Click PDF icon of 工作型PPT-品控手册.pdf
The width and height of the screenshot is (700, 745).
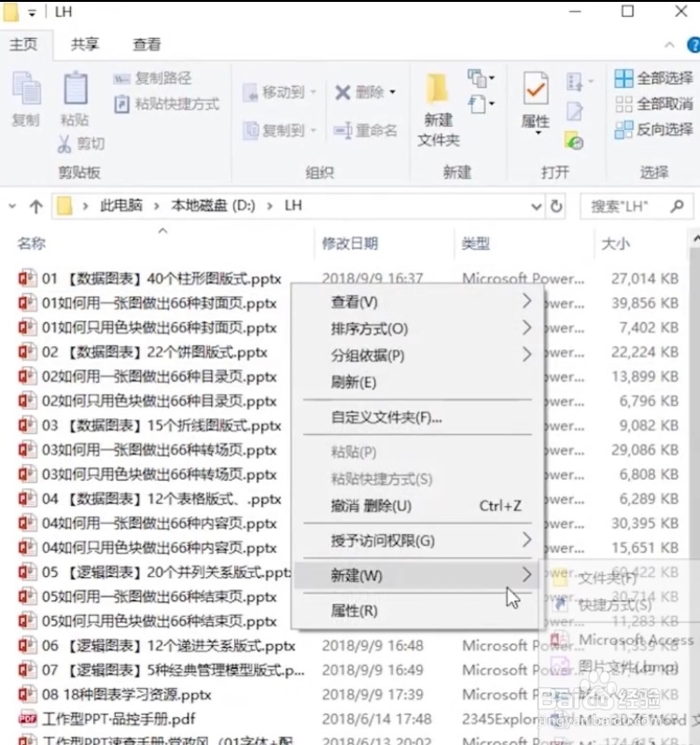click(x=27, y=719)
